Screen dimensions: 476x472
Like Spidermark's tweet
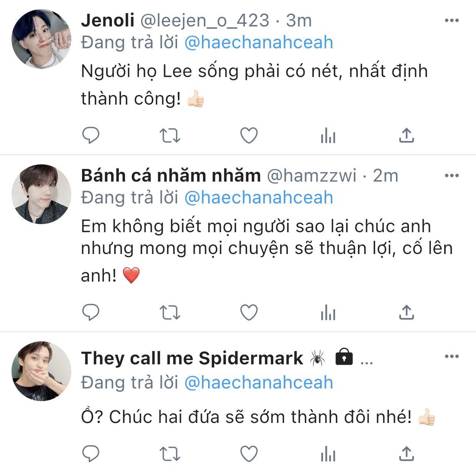pyautogui.click(x=249, y=454)
